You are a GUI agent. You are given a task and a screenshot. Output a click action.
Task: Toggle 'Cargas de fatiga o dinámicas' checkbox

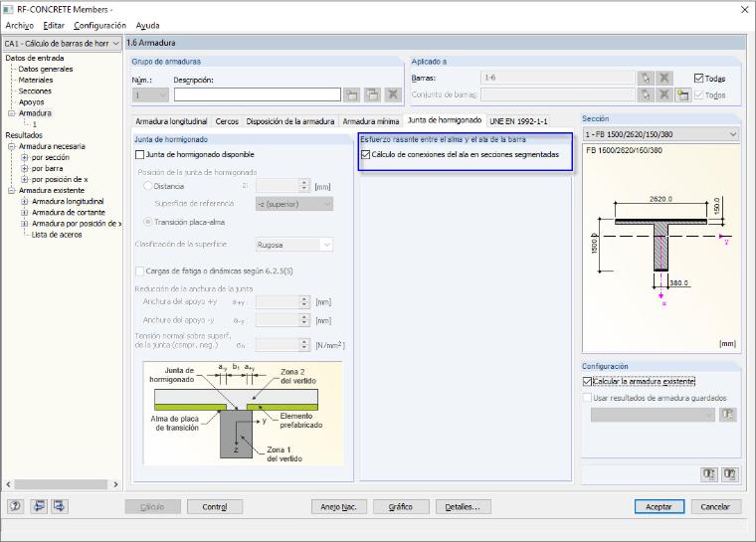click(140, 271)
